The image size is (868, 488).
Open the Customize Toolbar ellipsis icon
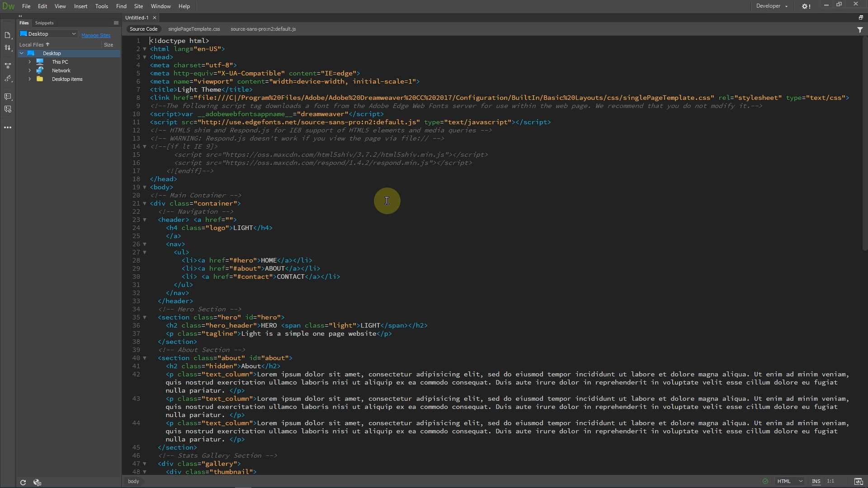tap(8, 127)
